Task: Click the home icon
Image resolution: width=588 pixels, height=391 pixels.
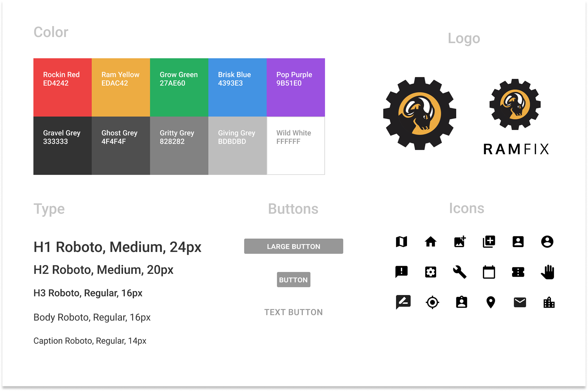Action: click(x=431, y=242)
